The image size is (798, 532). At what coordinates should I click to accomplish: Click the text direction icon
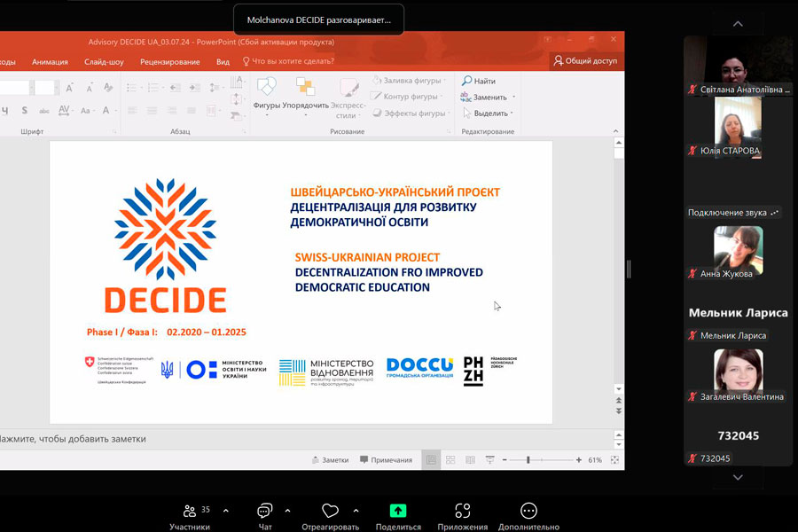(236, 81)
